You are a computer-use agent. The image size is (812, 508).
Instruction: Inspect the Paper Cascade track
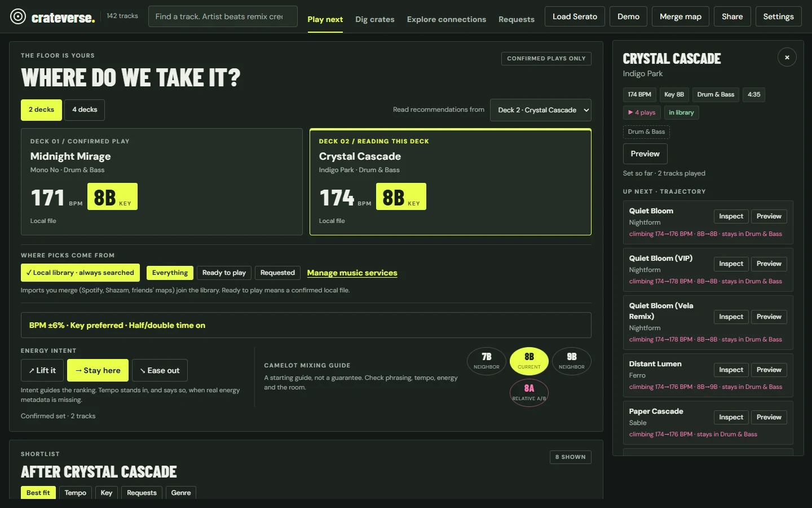point(731,417)
